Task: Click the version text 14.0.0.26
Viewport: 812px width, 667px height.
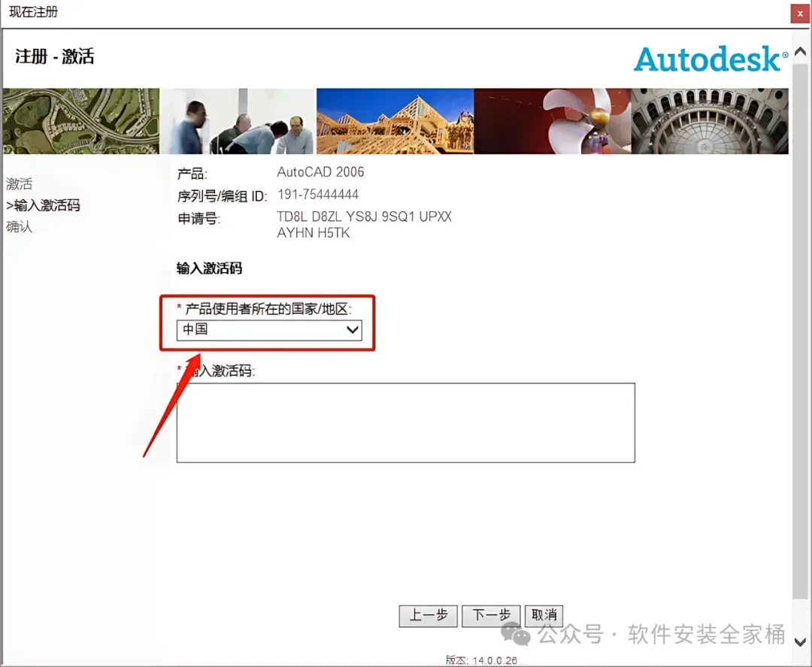Action: [x=495, y=660]
